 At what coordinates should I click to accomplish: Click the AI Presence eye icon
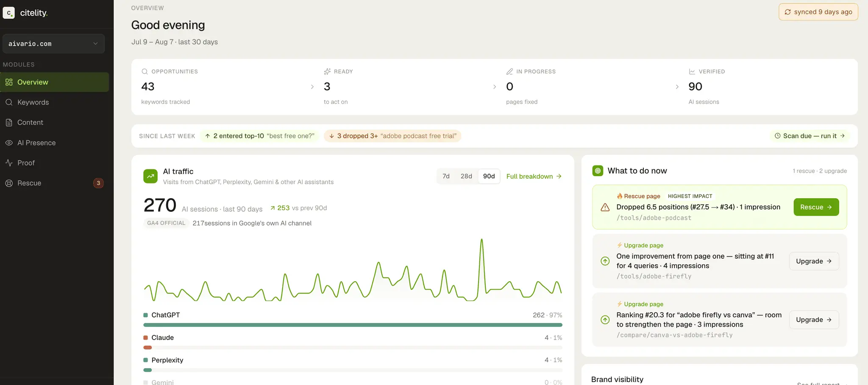coord(9,143)
